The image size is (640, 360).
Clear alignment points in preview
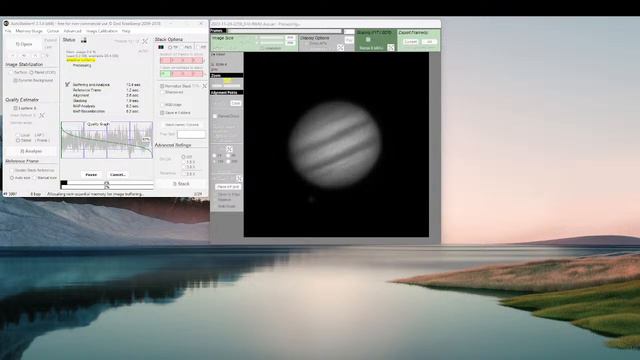click(236, 103)
